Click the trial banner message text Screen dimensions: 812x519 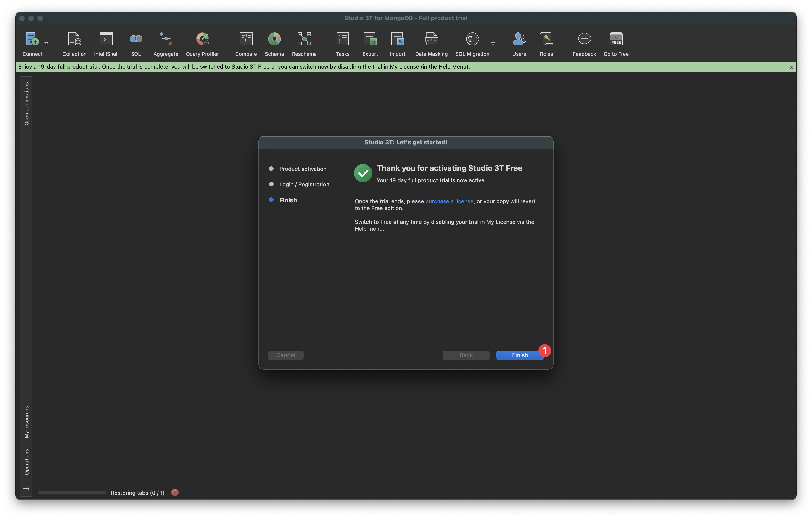(244, 67)
